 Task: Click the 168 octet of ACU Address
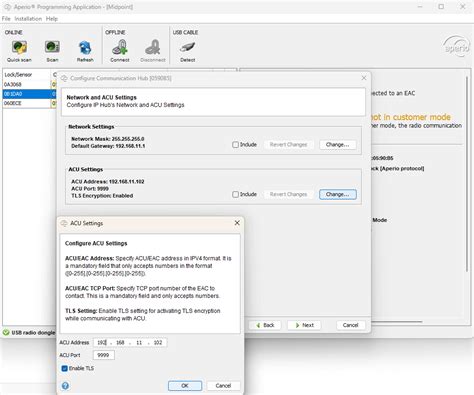[120, 342]
